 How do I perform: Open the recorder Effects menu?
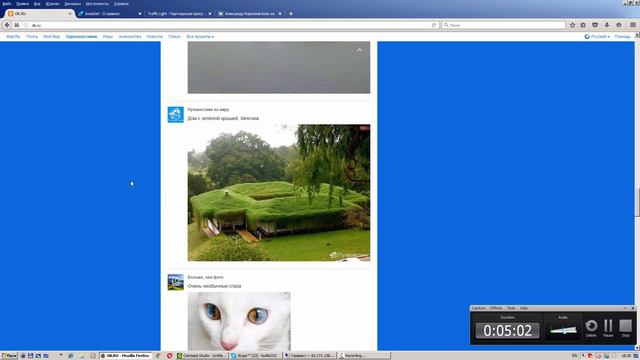pos(496,308)
